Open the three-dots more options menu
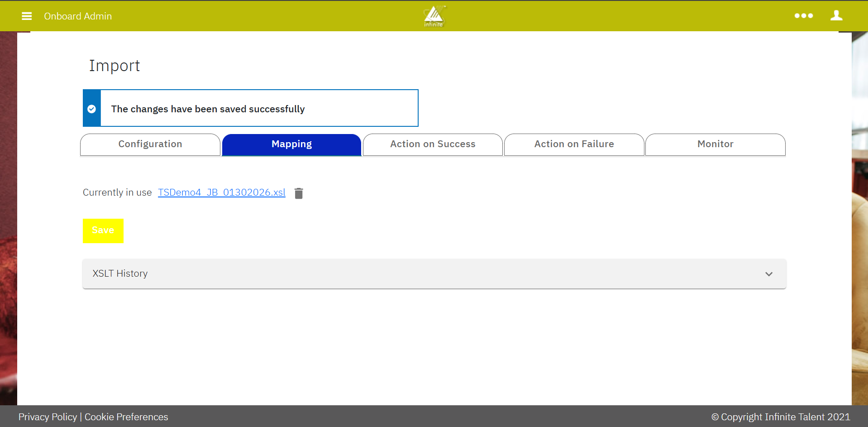Viewport: 868px width, 427px height. click(803, 16)
